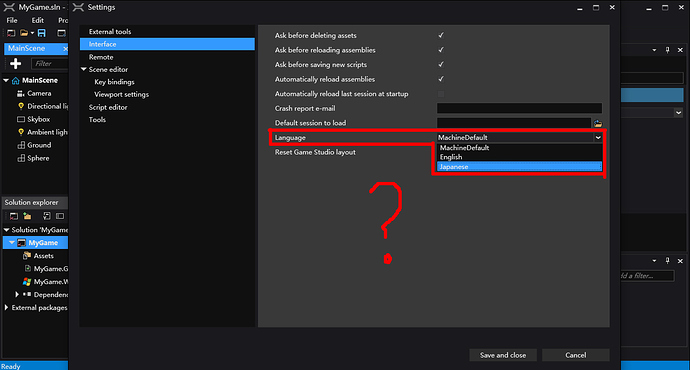The image size is (690, 370).
Task: Collapse the MyGame project node
Action: pyautogui.click(x=12, y=243)
